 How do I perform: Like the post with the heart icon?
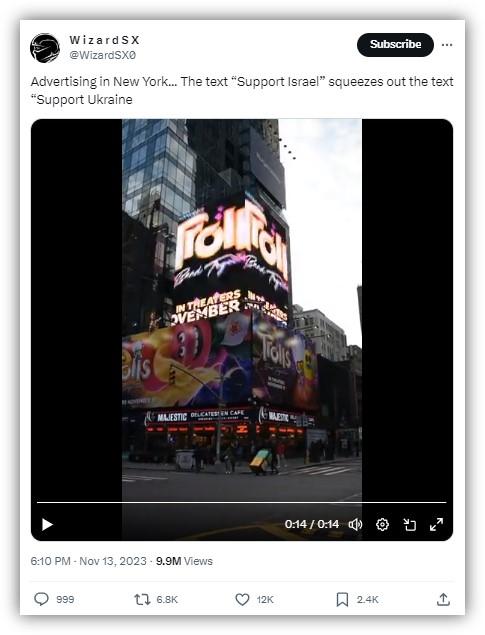tap(242, 599)
